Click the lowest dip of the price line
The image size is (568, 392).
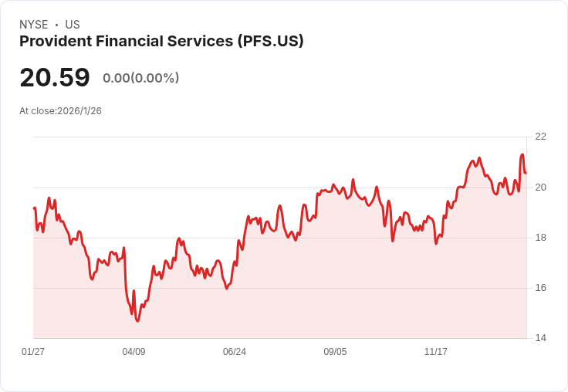click(137, 321)
